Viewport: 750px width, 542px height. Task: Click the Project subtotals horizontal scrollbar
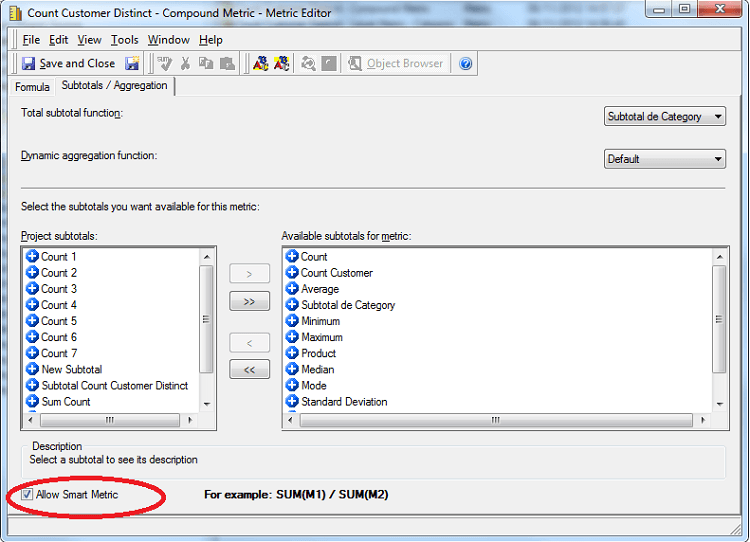110,420
